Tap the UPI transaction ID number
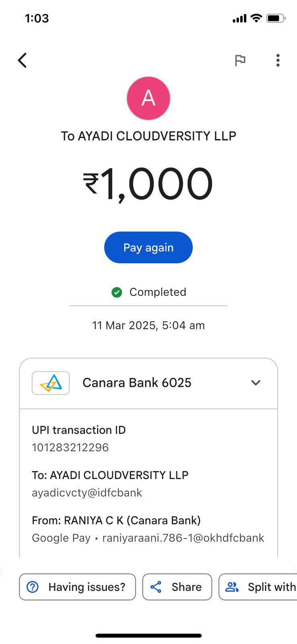 [70, 448]
